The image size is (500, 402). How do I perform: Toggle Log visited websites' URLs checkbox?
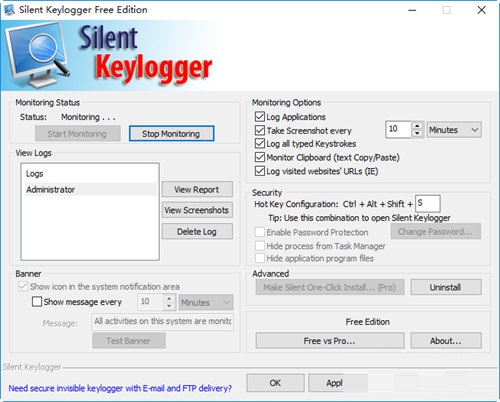click(x=260, y=171)
